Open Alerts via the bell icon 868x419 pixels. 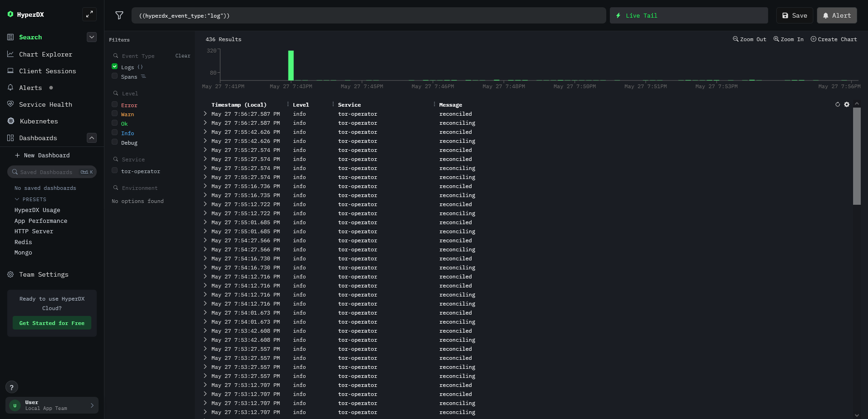(10, 88)
